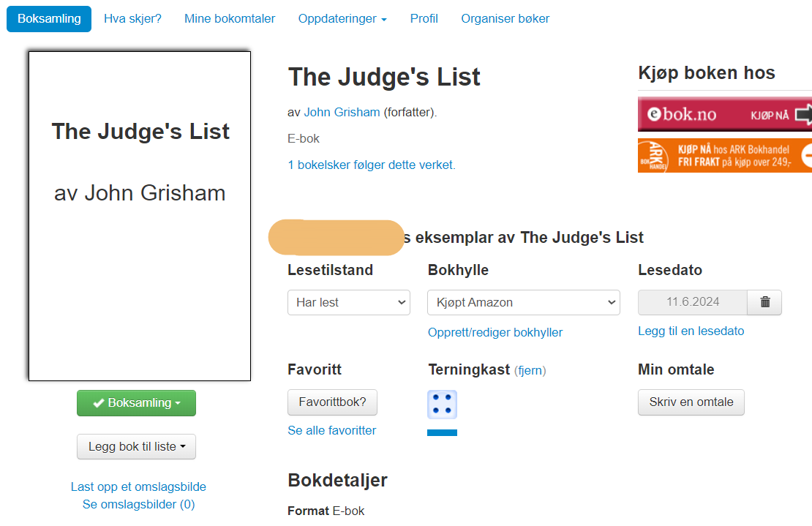
Task: Click the Opprett/rediger bokhyller link
Action: coord(495,332)
